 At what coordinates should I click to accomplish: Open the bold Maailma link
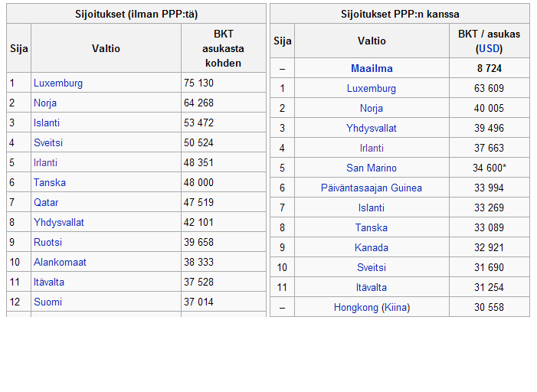point(372,68)
